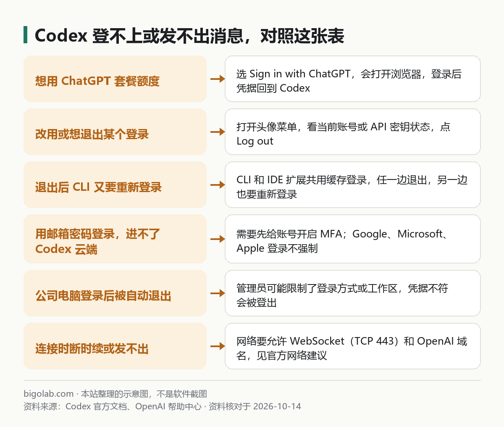The width and height of the screenshot is (504, 427).
Task: Click the answer starting '选 Sign in with ChatGPT'
Action: click(353, 79)
